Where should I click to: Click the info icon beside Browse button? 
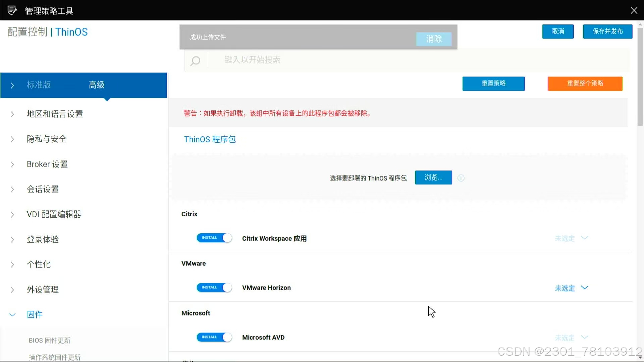[x=461, y=178]
